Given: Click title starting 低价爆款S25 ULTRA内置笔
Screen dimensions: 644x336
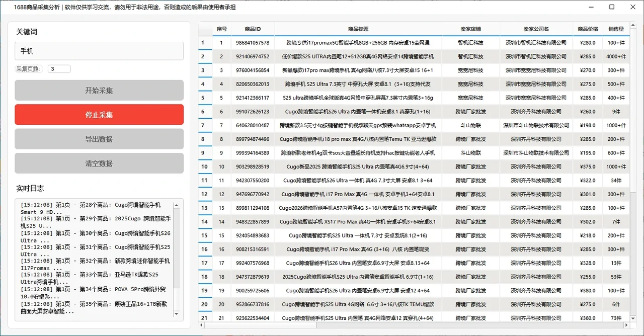Looking at the screenshot, I should (x=358, y=56).
